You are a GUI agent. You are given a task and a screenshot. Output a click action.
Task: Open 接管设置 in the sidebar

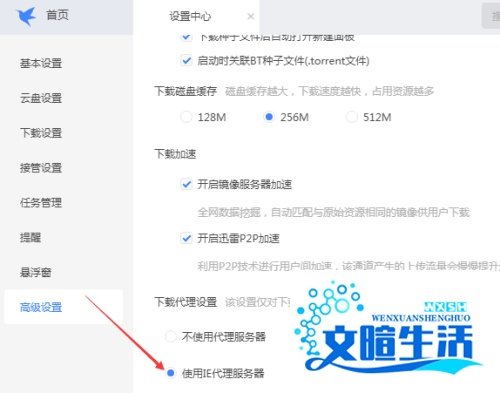point(41,168)
